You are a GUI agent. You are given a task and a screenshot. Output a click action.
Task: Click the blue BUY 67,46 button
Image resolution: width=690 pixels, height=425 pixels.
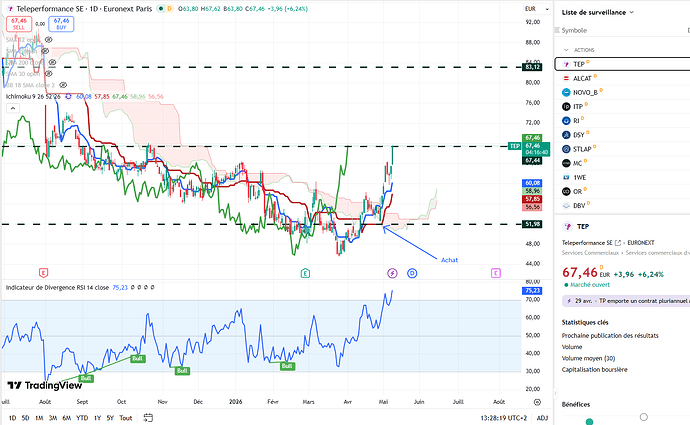pyautogui.click(x=61, y=24)
